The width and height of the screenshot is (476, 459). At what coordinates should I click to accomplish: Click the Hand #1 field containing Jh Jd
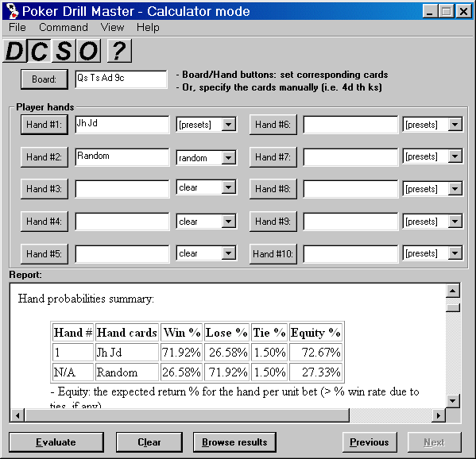122,125
